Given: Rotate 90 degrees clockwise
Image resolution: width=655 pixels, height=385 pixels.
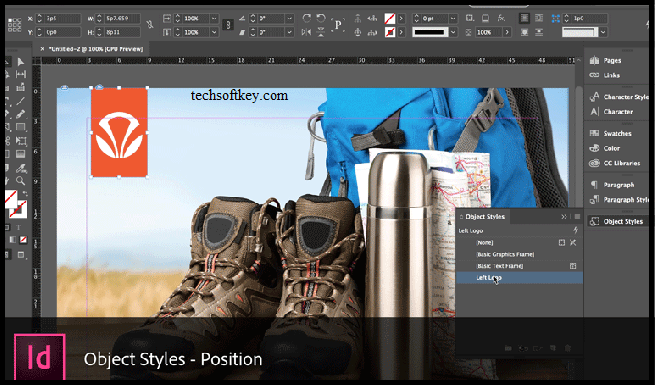Looking at the screenshot, I should [307, 18].
